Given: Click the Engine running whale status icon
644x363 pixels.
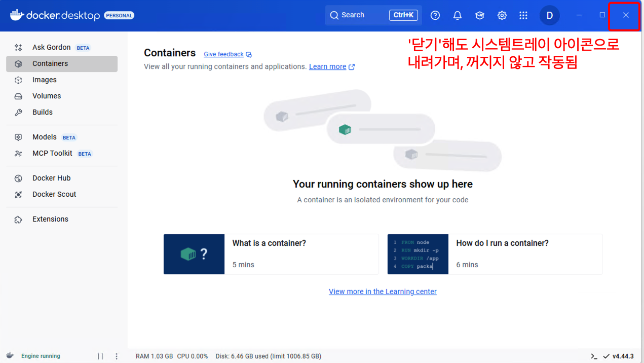Looking at the screenshot, I should [10, 356].
